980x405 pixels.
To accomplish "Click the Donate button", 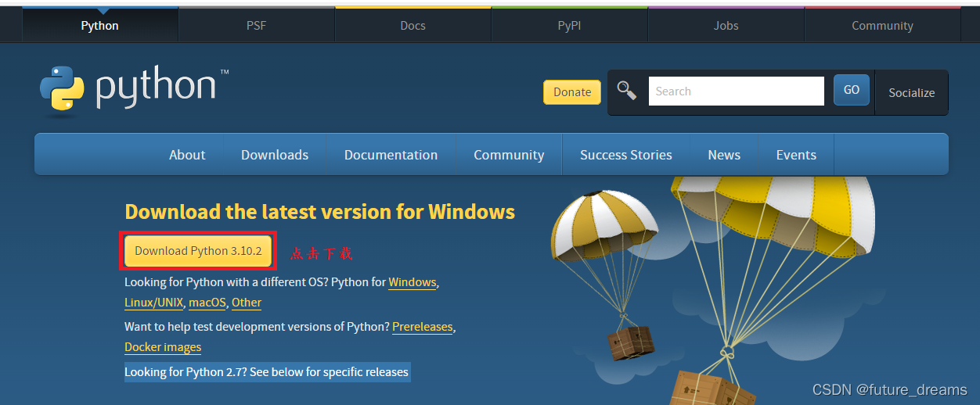I will click(572, 91).
